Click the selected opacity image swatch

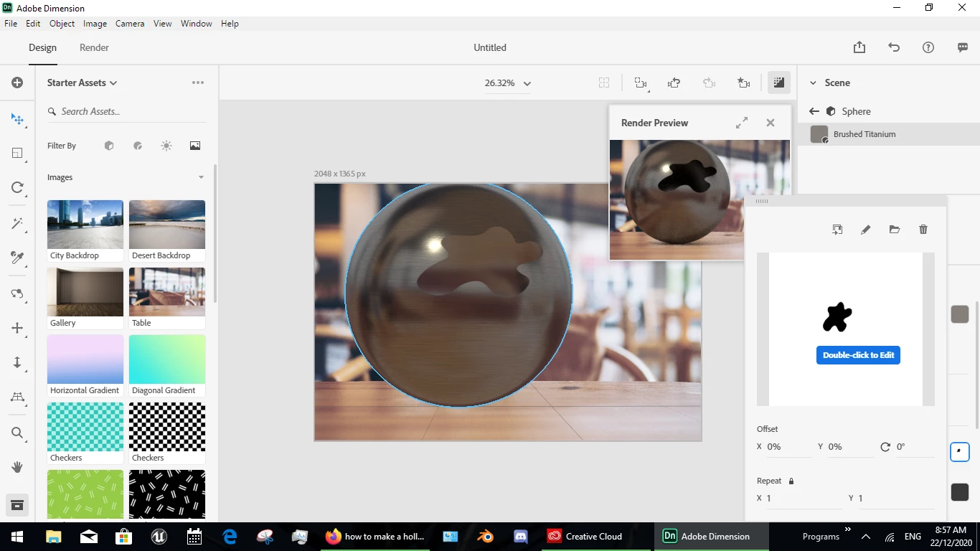[x=960, y=452]
